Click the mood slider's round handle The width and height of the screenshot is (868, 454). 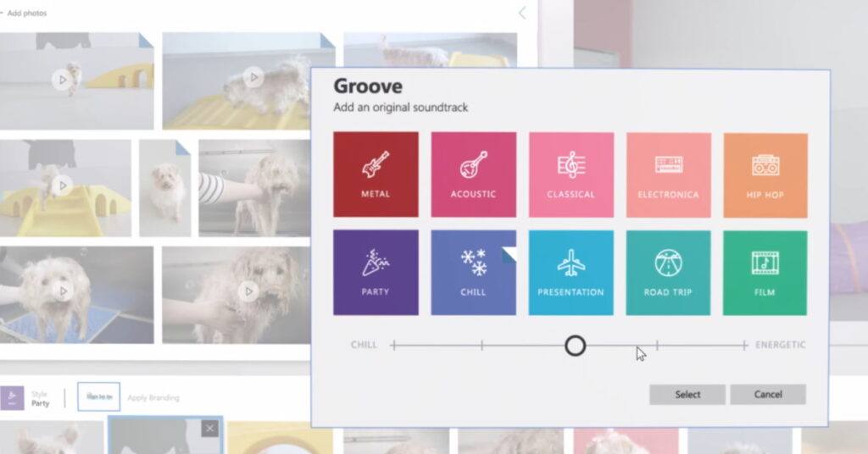click(x=576, y=346)
